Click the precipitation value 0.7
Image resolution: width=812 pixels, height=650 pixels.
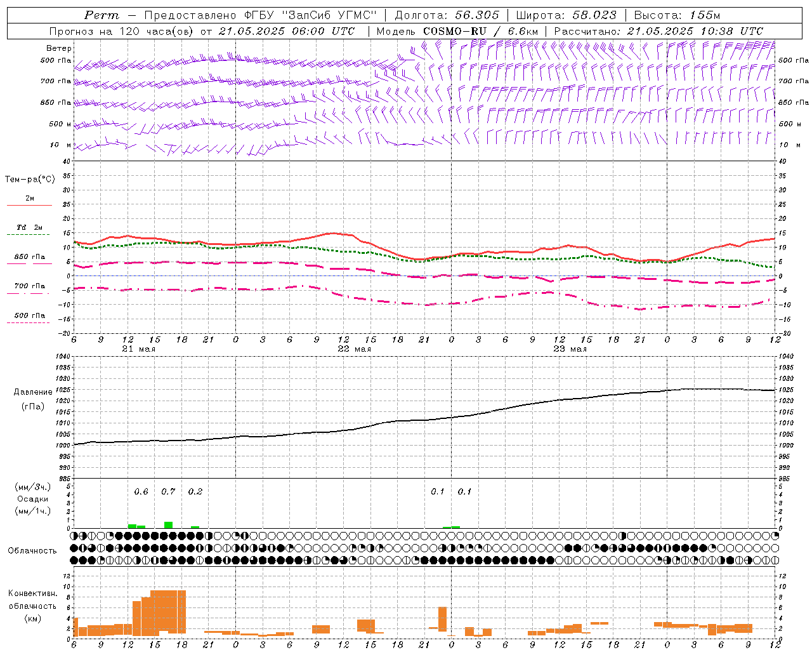coord(168,492)
